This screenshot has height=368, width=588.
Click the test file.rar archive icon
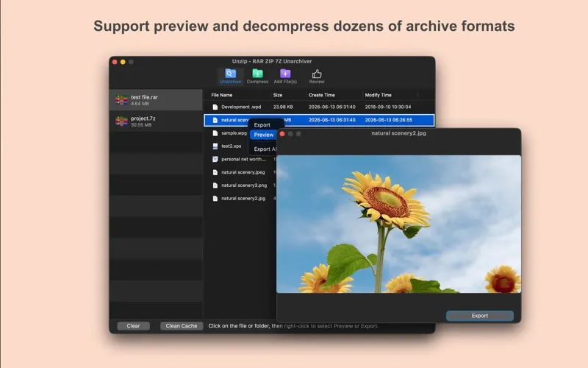tap(121, 100)
